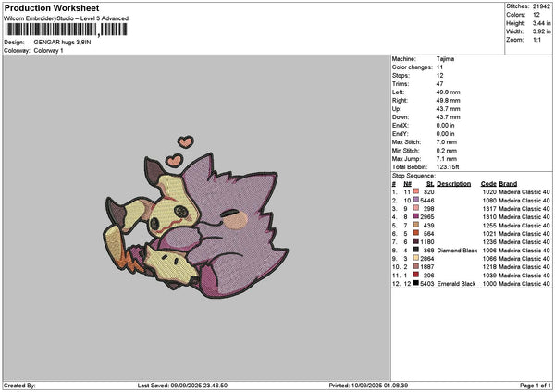The width and height of the screenshot is (555, 392).
Task: Select thread code 1317
Action: [489, 209]
